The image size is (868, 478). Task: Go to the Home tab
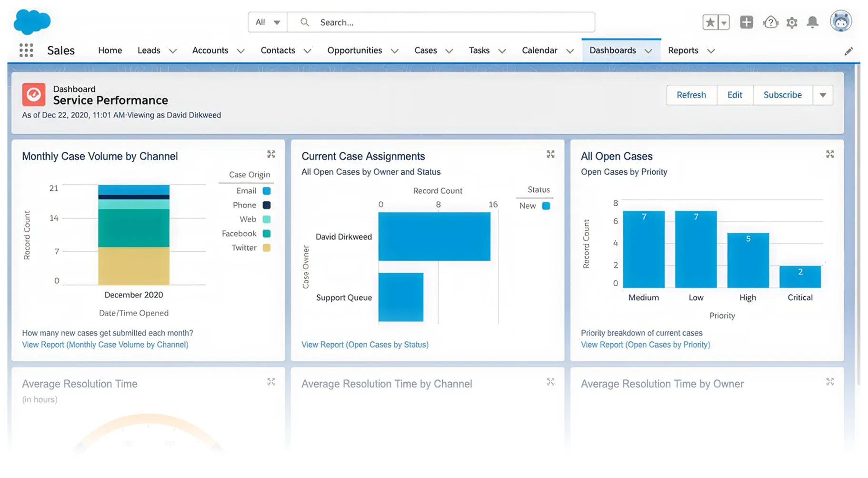[110, 50]
